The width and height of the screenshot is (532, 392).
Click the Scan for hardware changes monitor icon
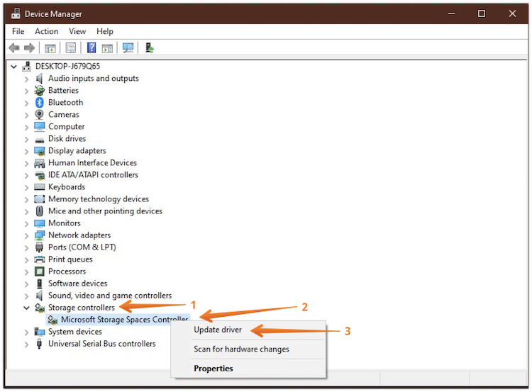coord(128,48)
